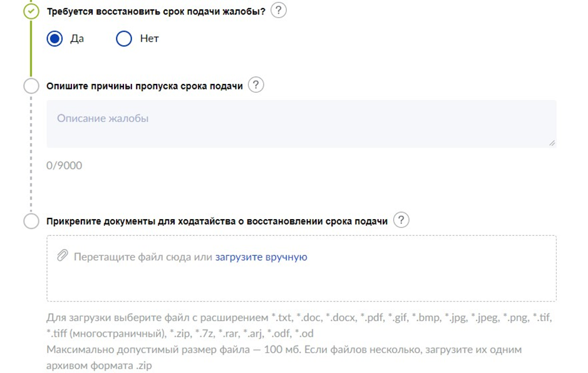The height and width of the screenshot is (373, 588).
Task: Open help tooltip for "Опишите причины пропуска срока подачи"
Action: coord(255,86)
